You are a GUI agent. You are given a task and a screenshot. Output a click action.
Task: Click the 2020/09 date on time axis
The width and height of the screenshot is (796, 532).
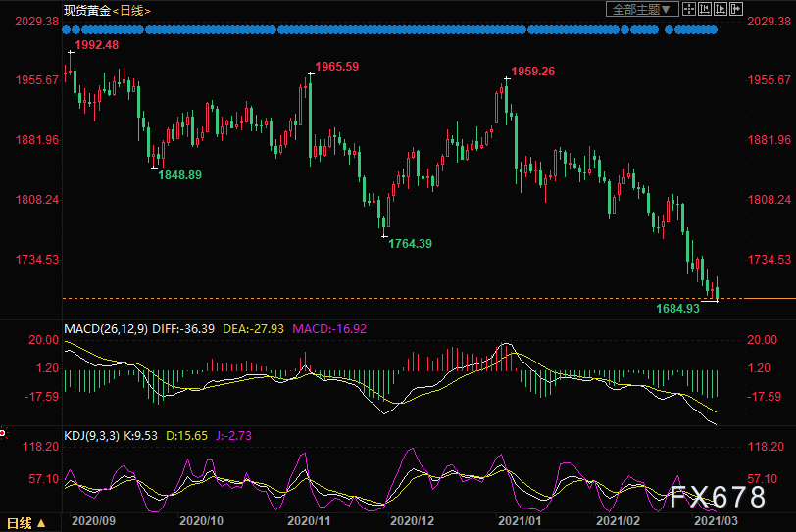tap(93, 521)
